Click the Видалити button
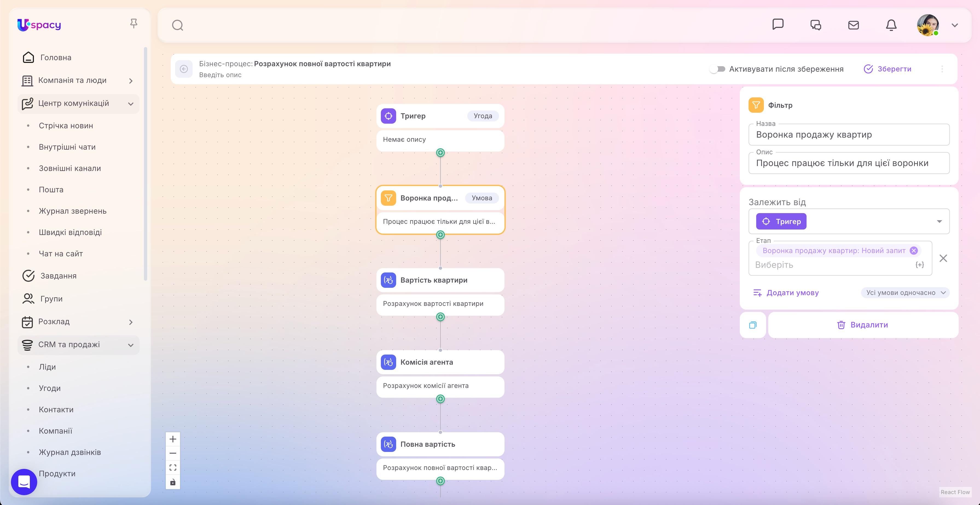 pos(863,325)
